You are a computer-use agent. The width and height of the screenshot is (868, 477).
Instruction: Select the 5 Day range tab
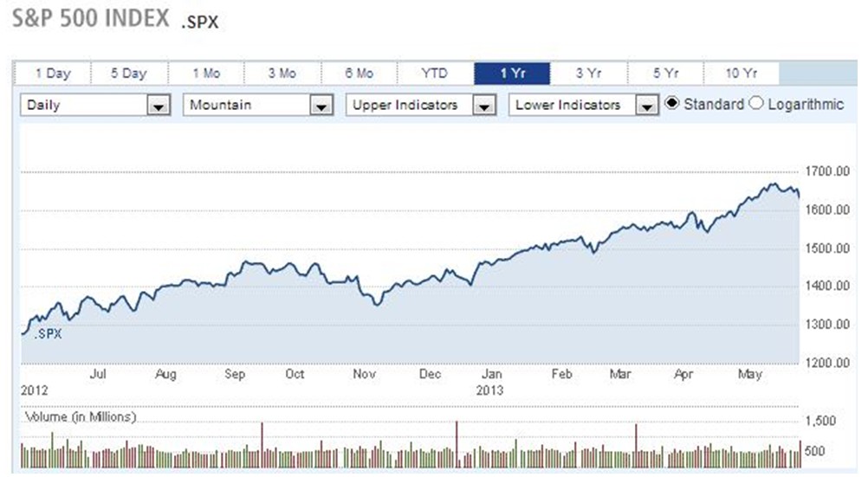[x=128, y=74]
